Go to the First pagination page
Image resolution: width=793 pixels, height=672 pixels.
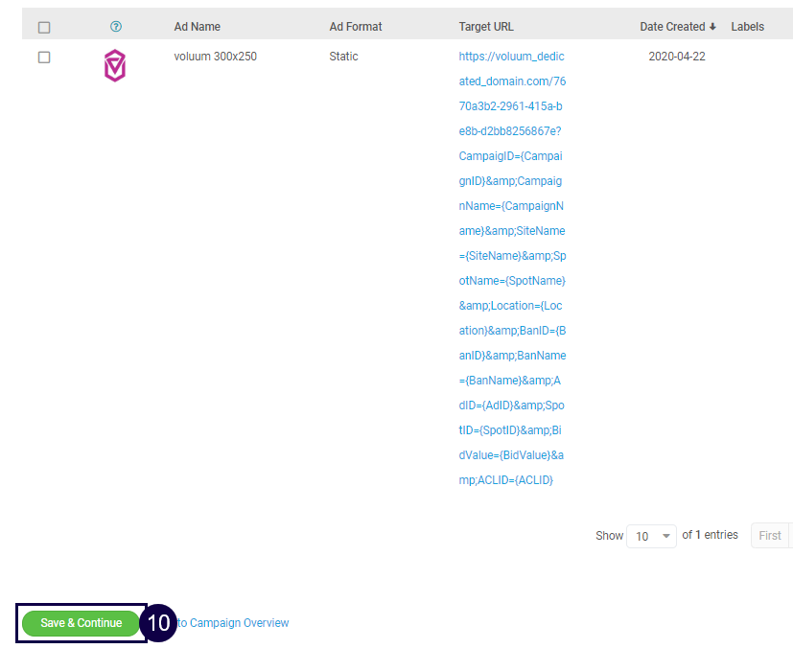770,536
